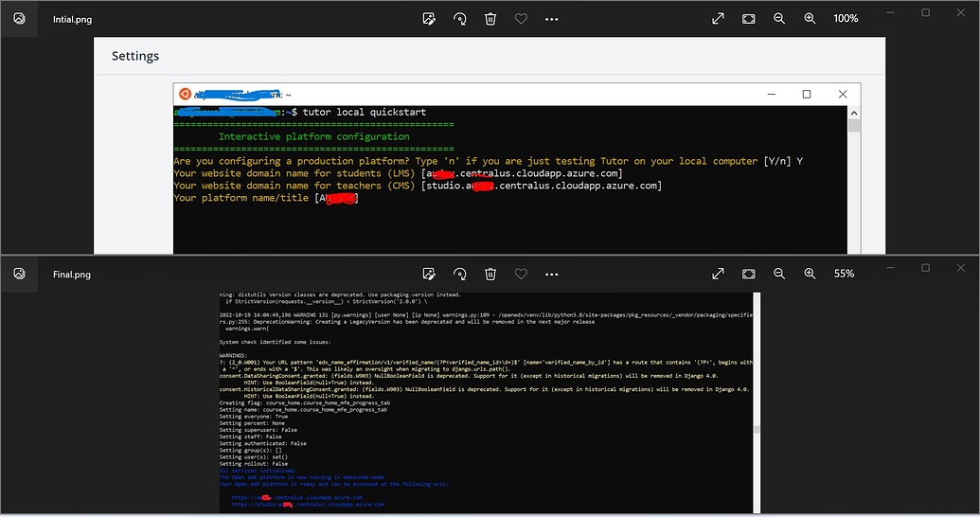Viewport: 980px width, 517px height.
Task: Minimize the Intial.png window
Action: (x=891, y=12)
